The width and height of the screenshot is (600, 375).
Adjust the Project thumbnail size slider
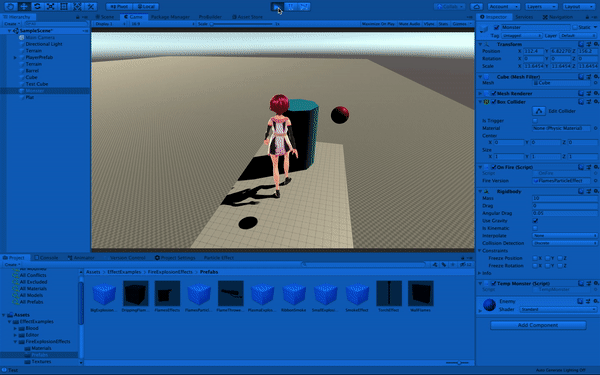point(458,363)
